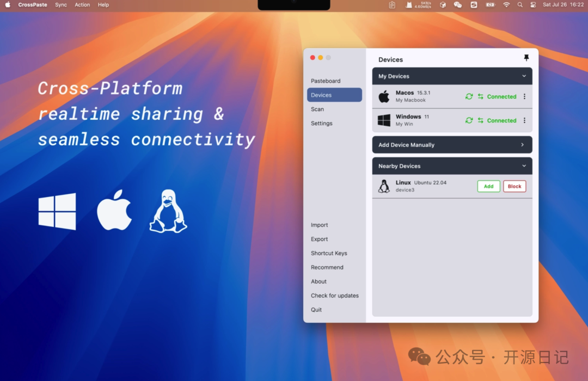Switch to the Pasteboard tab
Image resolution: width=588 pixels, height=381 pixels.
click(x=326, y=81)
